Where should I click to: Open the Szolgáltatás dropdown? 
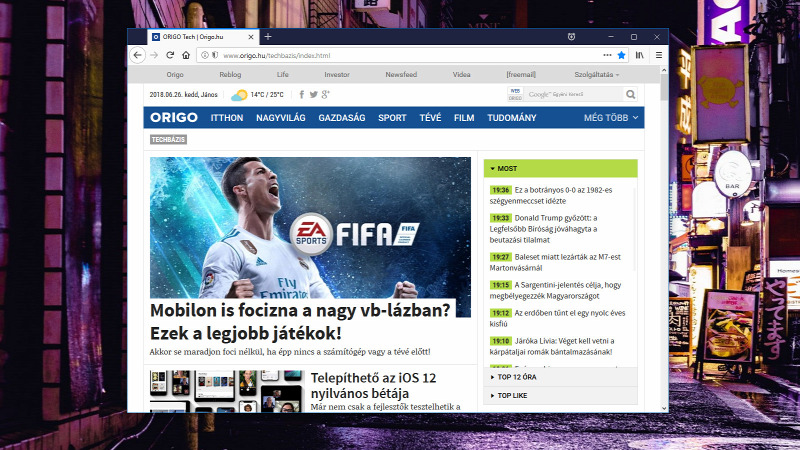point(596,74)
